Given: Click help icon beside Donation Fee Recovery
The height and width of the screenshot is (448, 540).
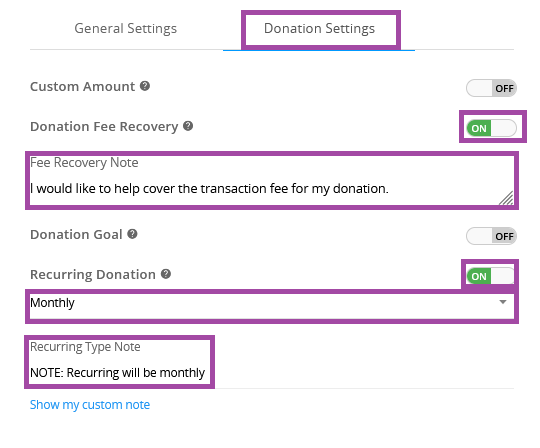Looking at the screenshot, I should 188,126.
